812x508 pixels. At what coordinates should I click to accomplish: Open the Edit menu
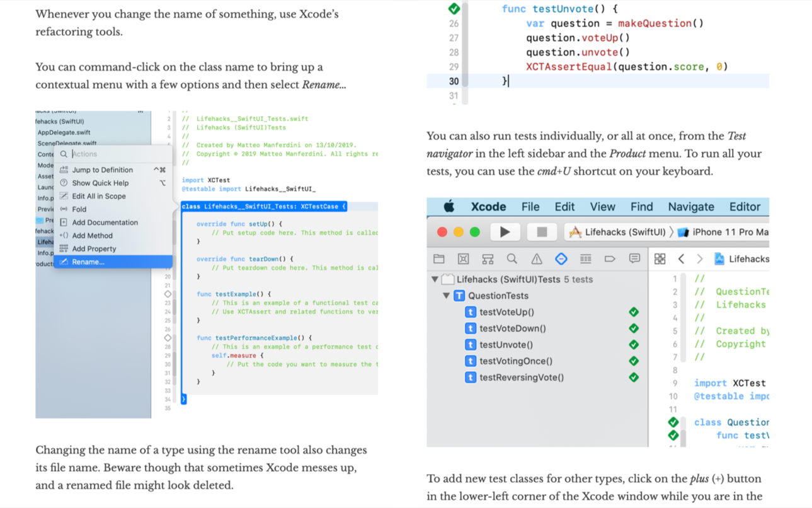564,207
